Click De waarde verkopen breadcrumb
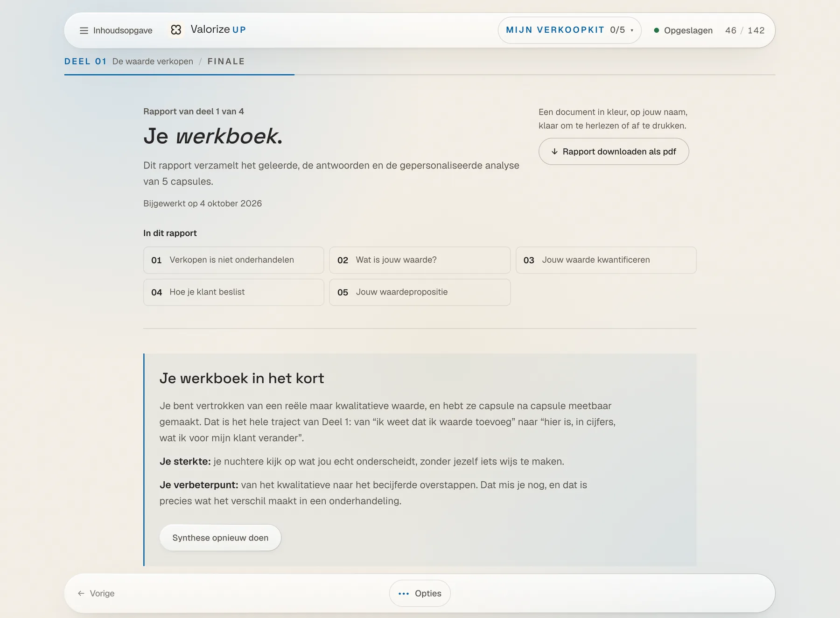Viewport: 840px width, 618px height. click(x=153, y=61)
